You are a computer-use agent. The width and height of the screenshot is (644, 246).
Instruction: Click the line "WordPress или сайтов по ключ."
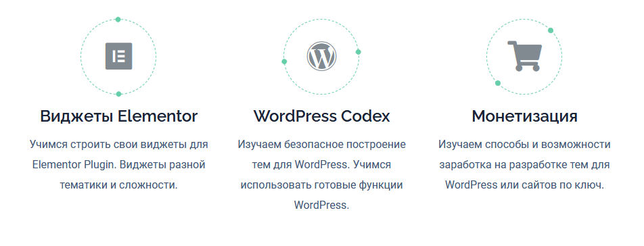tap(524, 185)
